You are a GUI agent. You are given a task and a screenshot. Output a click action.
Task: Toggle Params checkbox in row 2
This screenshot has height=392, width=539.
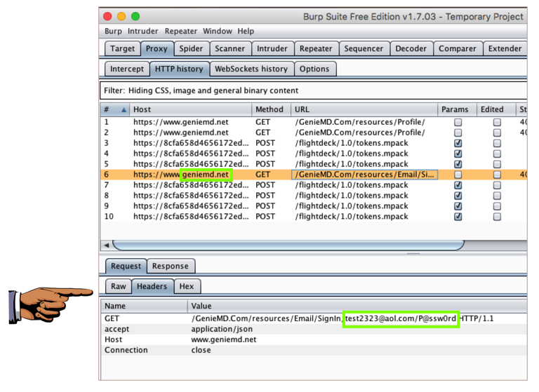(x=458, y=133)
